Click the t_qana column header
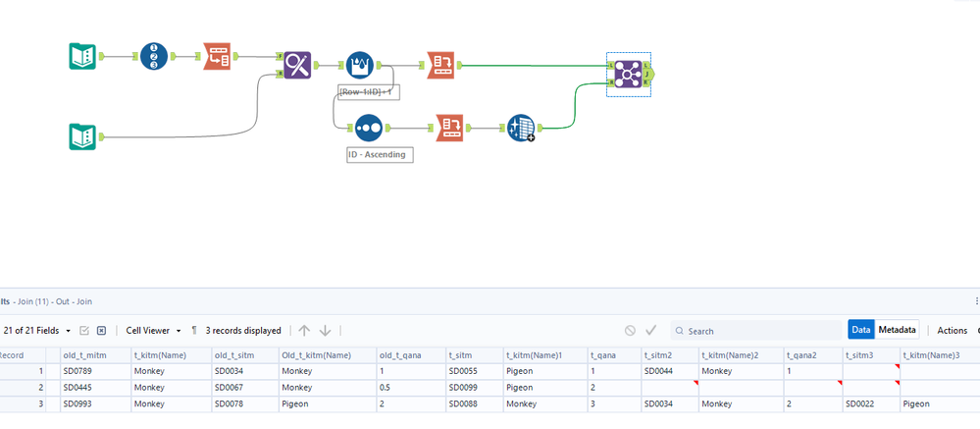 pyautogui.click(x=614, y=354)
